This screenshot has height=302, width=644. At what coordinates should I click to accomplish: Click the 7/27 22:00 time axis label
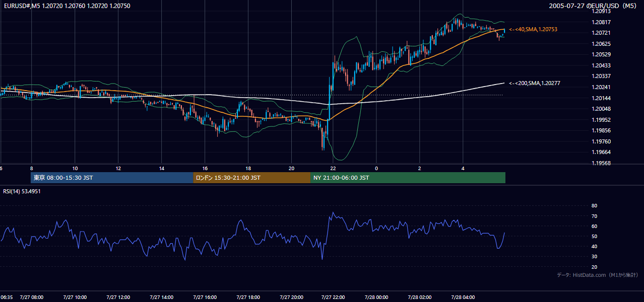click(333, 297)
